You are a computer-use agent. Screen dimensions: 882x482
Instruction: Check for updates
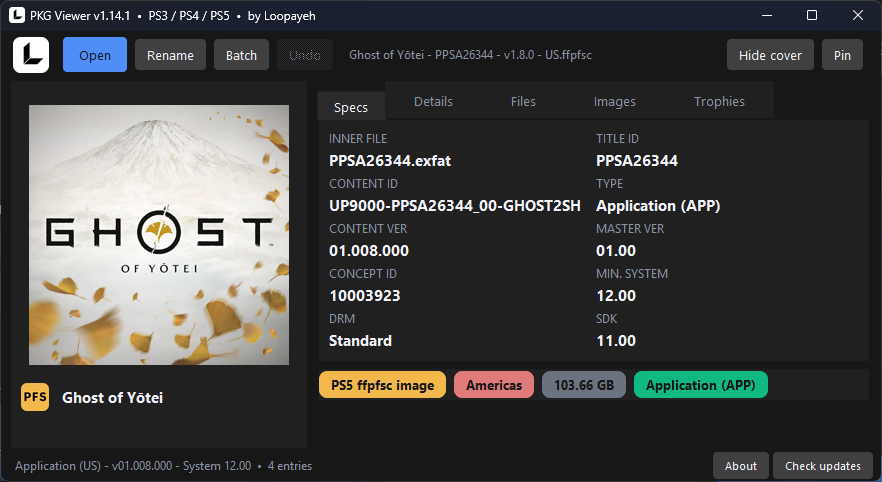click(823, 466)
